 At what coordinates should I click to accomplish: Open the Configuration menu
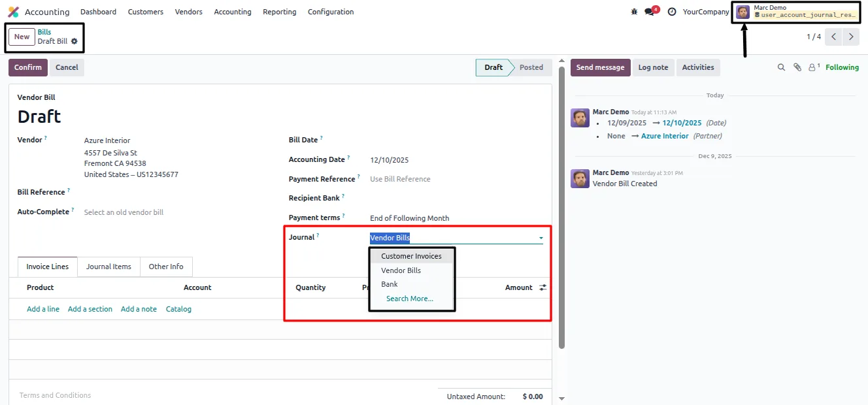coord(331,12)
